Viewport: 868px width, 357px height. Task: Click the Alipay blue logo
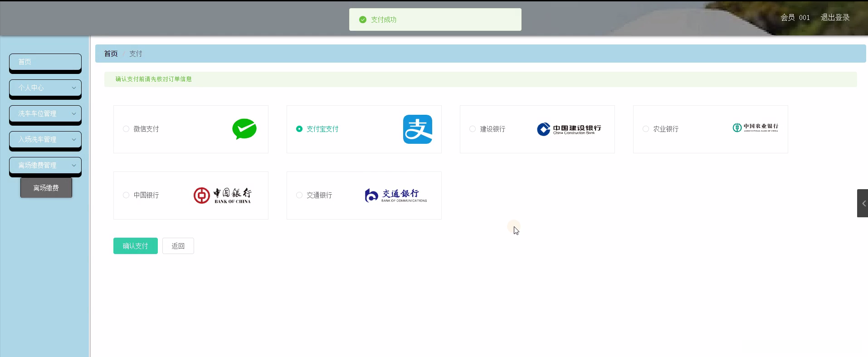coord(418,129)
